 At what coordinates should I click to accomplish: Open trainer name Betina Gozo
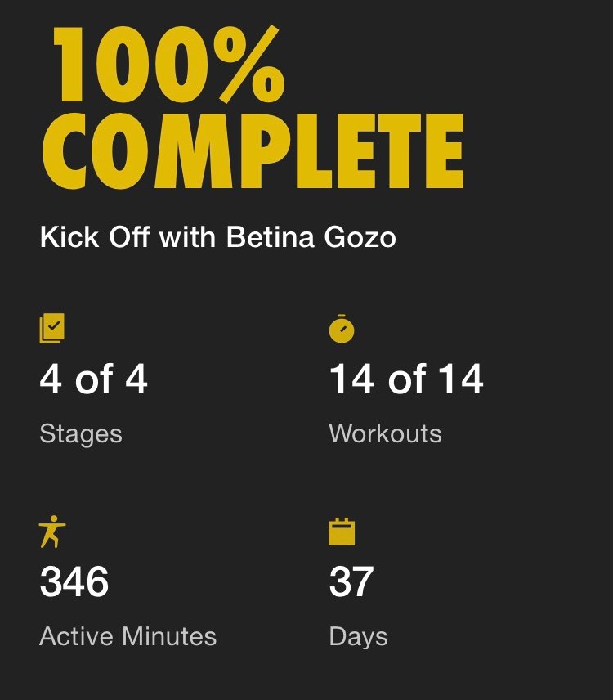tap(311, 237)
